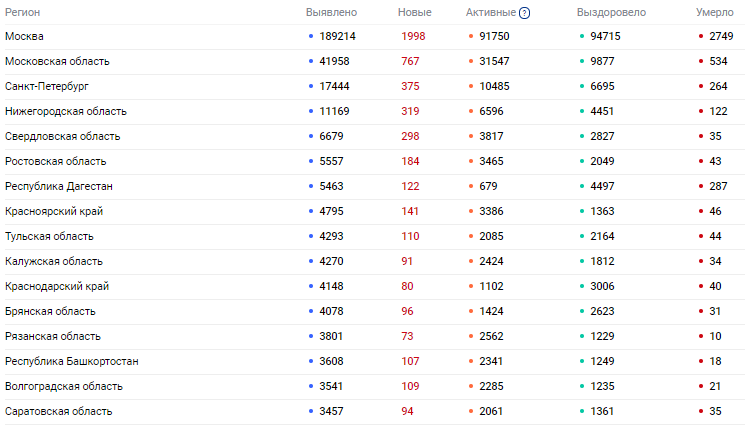745x431 pixels.
Task: Select Санкт-Петербург in the region list
Action: (47, 86)
